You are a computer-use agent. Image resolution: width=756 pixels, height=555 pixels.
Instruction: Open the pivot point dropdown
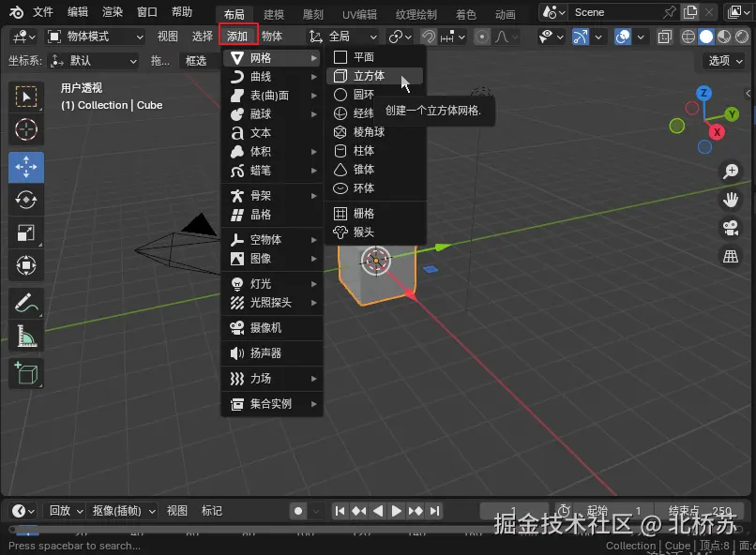point(400,37)
